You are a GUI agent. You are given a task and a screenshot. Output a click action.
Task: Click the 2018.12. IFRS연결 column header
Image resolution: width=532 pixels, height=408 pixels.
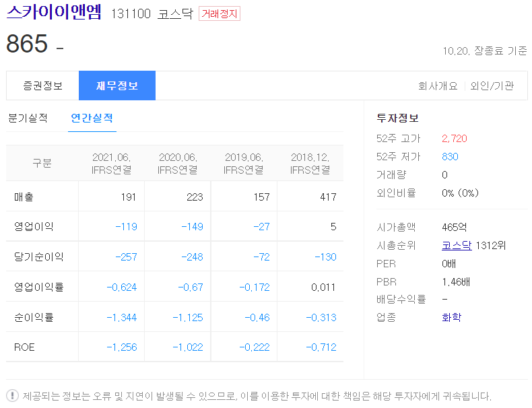310,164
